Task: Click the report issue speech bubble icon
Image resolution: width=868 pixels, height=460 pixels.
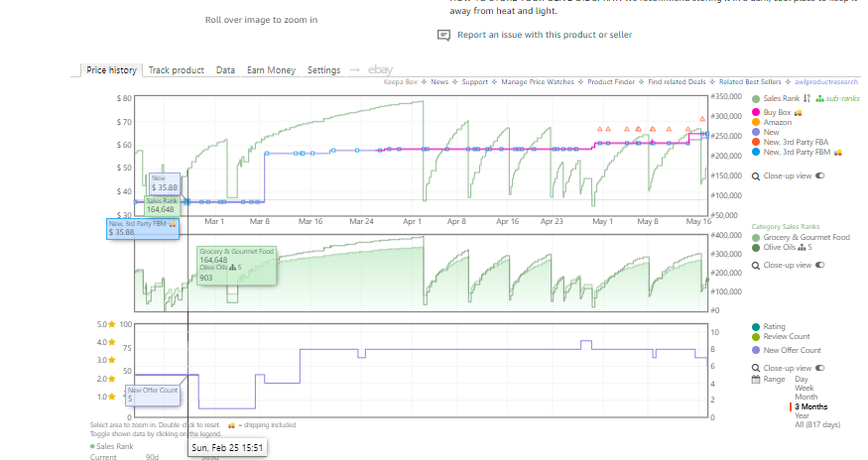Action: coord(444,36)
